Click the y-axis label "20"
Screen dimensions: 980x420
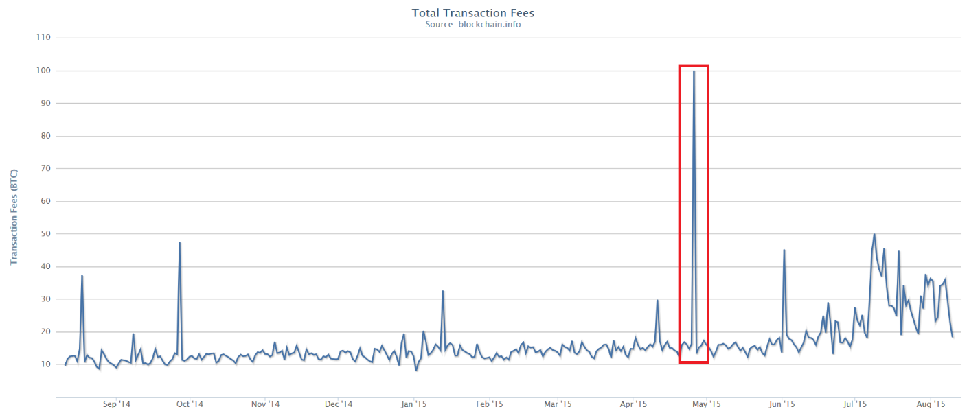46,331
